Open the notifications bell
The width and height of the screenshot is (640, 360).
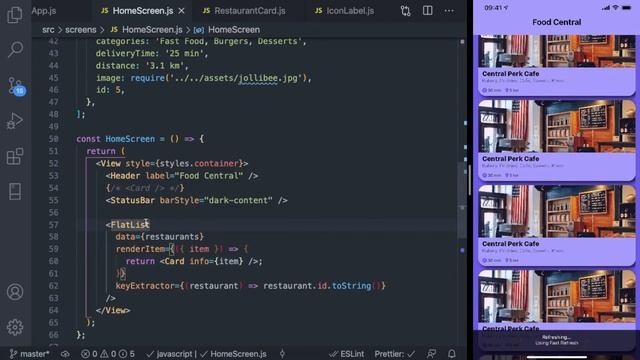click(452, 354)
